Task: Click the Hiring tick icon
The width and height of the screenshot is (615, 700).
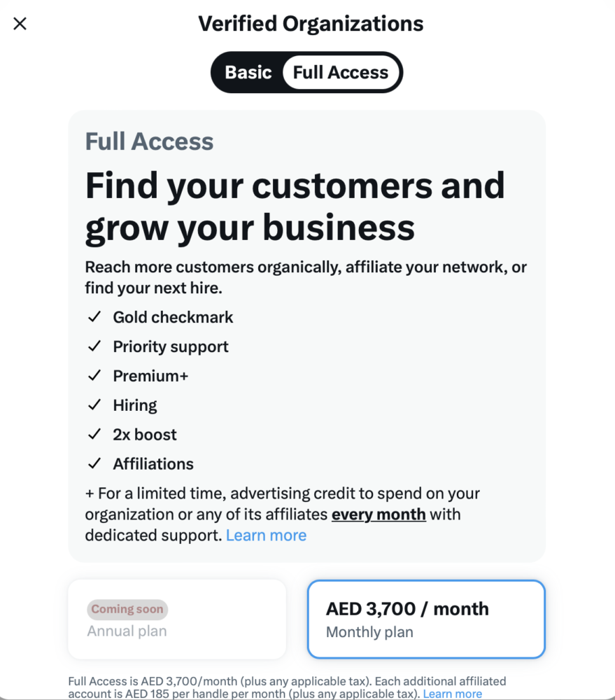Action: 94,405
